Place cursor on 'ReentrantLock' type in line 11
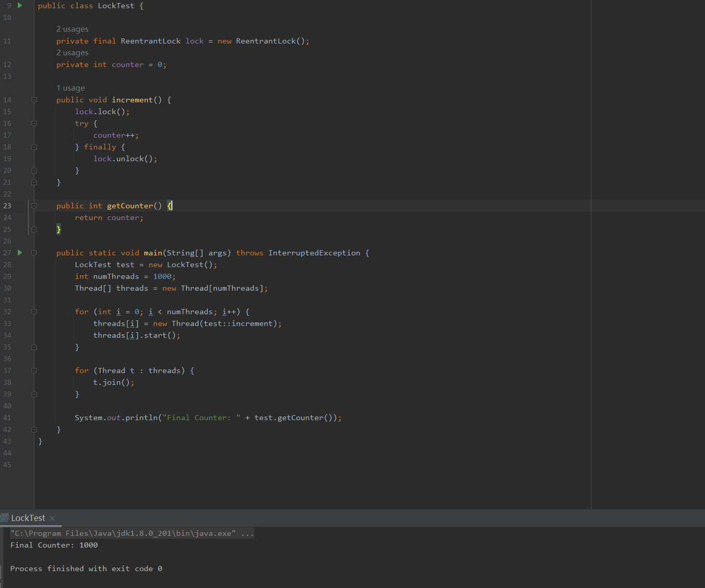The width and height of the screenshot is (705, 588). coord(151,41)
